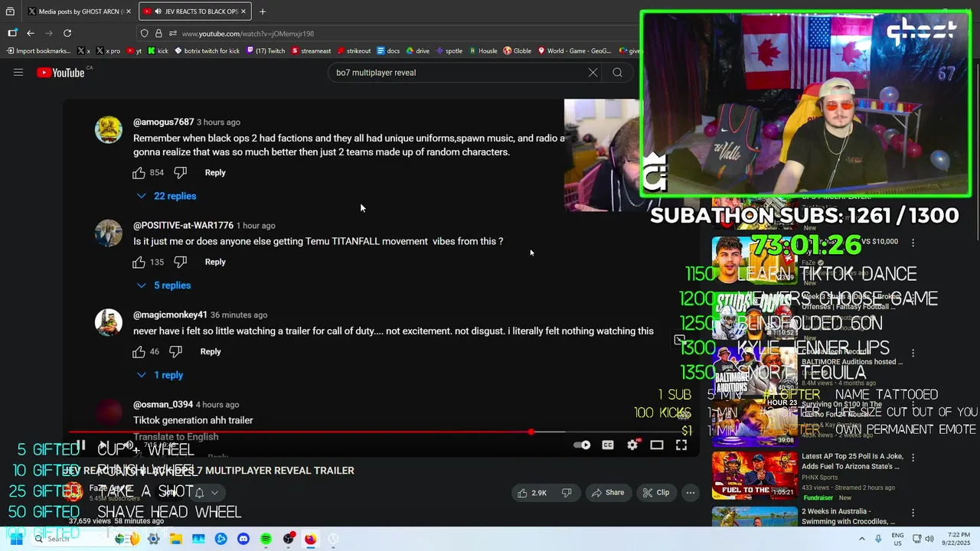Image resolution: width=980 pixels, height=551 pixels.
Task: Click the tracking protection shield icon
Action: pos(144,34)
